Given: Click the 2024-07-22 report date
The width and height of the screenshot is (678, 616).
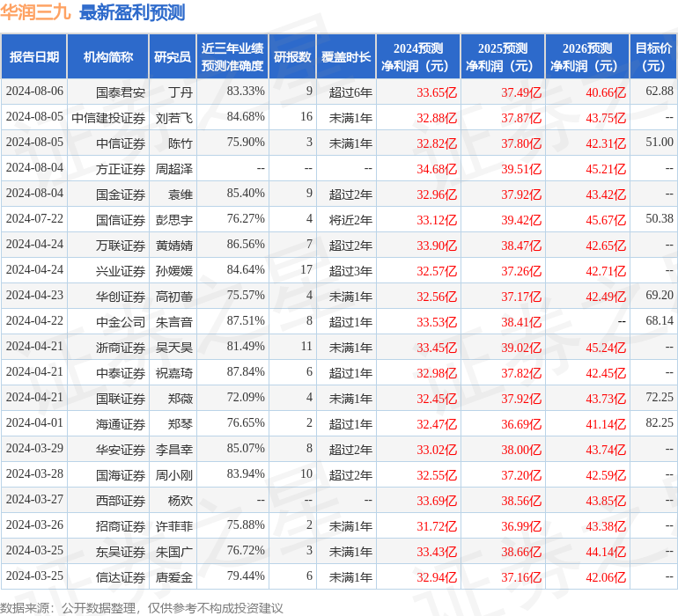Looking at the screenshot, I should click(x=34, y=218).
